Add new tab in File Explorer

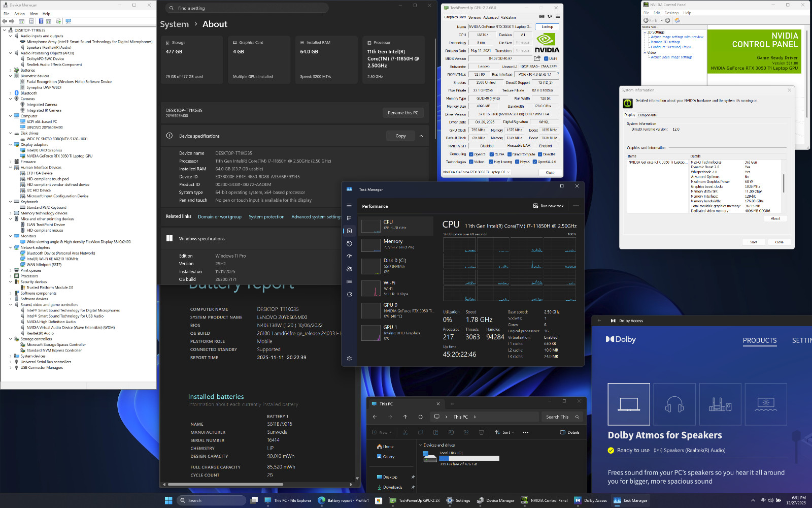click(x=452, y=404)
